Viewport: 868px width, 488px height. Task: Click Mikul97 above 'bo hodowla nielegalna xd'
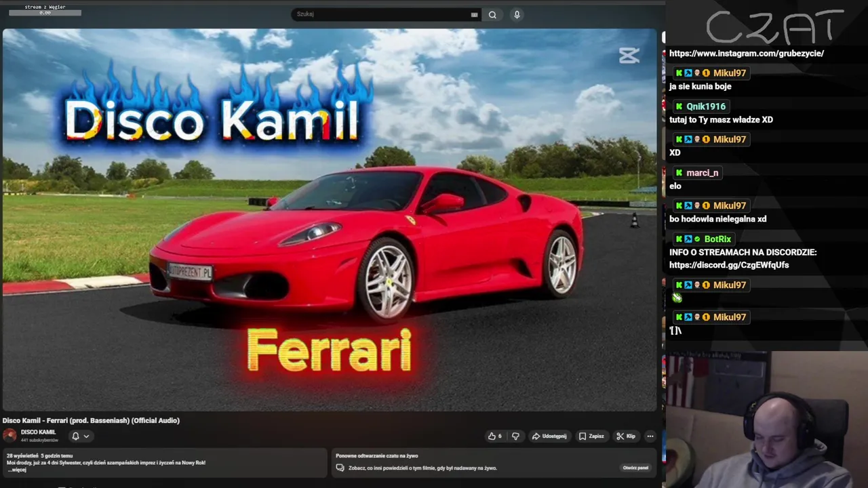tap(730, 206)
